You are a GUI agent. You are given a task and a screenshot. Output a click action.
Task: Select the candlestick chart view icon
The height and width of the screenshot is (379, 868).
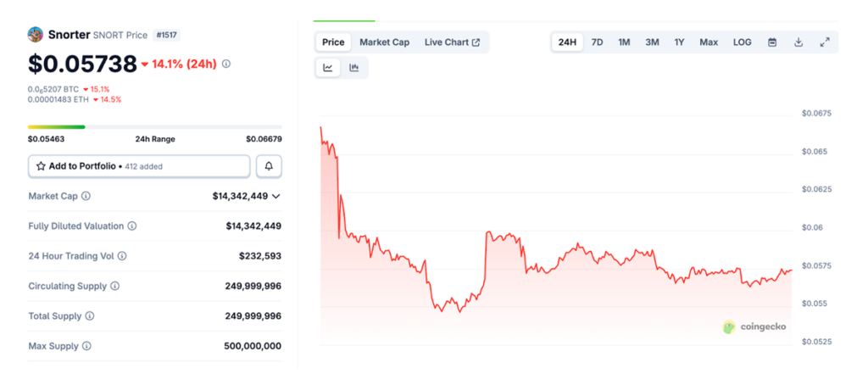(354, 68)
